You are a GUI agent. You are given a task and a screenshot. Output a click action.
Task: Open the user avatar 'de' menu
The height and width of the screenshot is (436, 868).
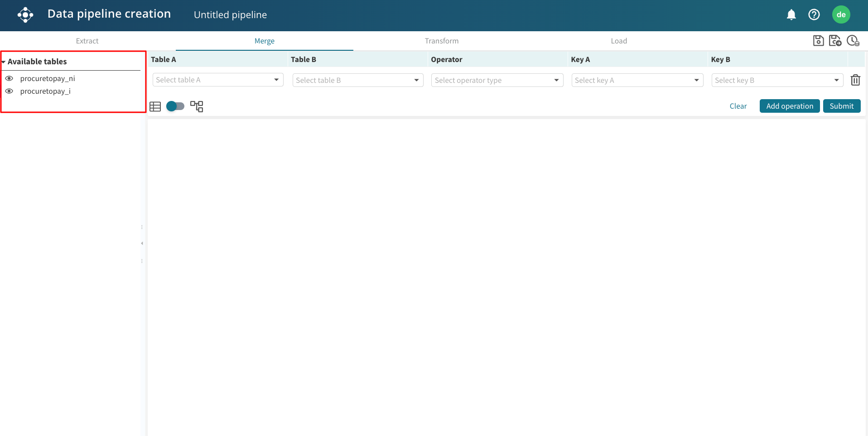[841, 15]
